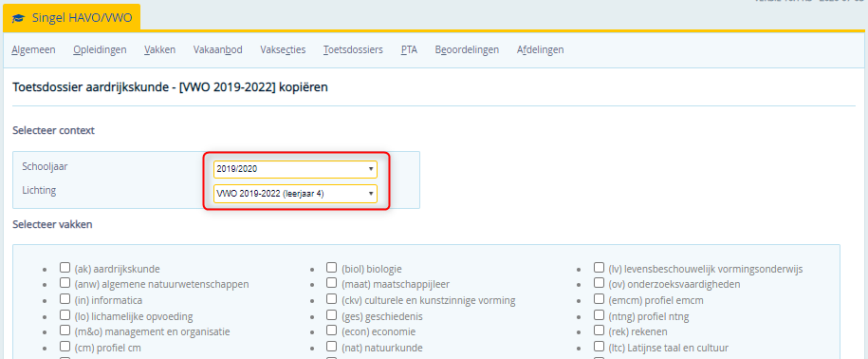The height and width of the screenshot is (359, 868).
Task: Select the Singel HAVO/VWO tab
Action: (x=72, y=18)
